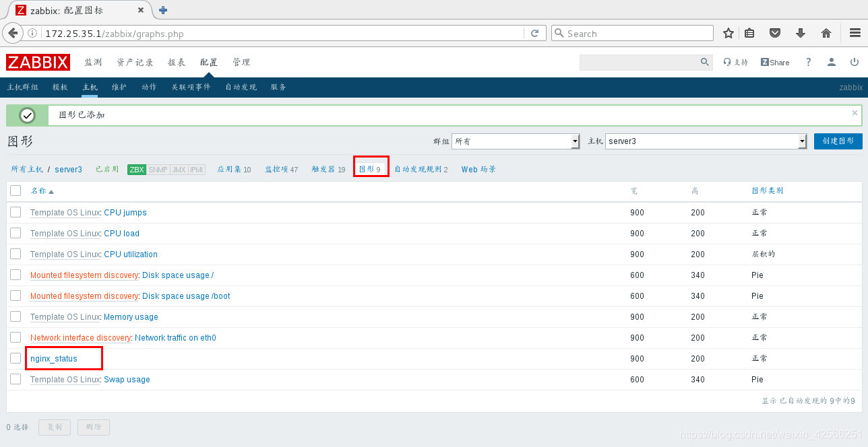Open the Zabbix Share link
This screenshot has height=447, width=868.
775,62
